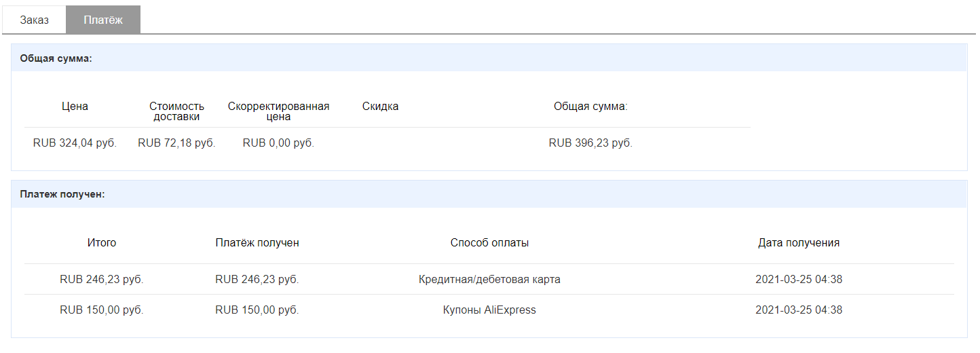Click the total amount RUB 396,23 руб.
This screenshot has height=353, width=980.
point(590,143)
